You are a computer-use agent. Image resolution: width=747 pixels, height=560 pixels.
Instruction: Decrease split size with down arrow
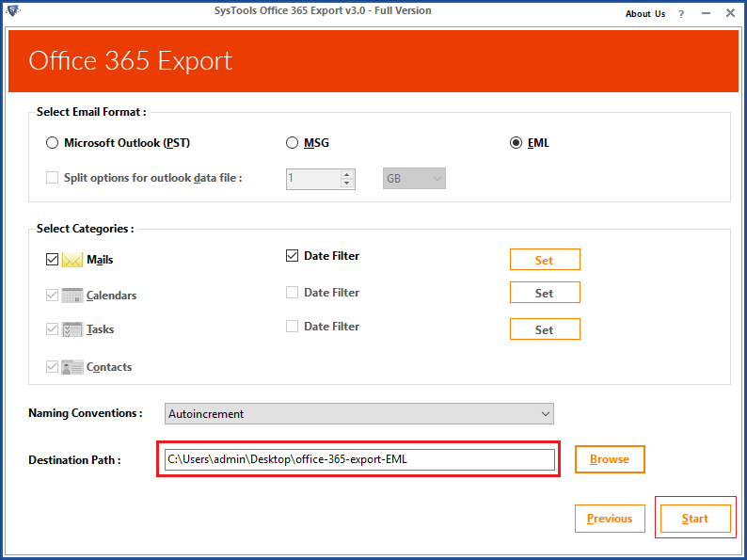click(347, 183)
